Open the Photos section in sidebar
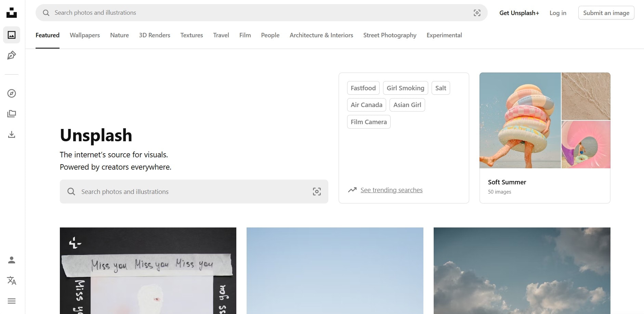This screenshot has width=644, height=314. (x=12, y=35)
